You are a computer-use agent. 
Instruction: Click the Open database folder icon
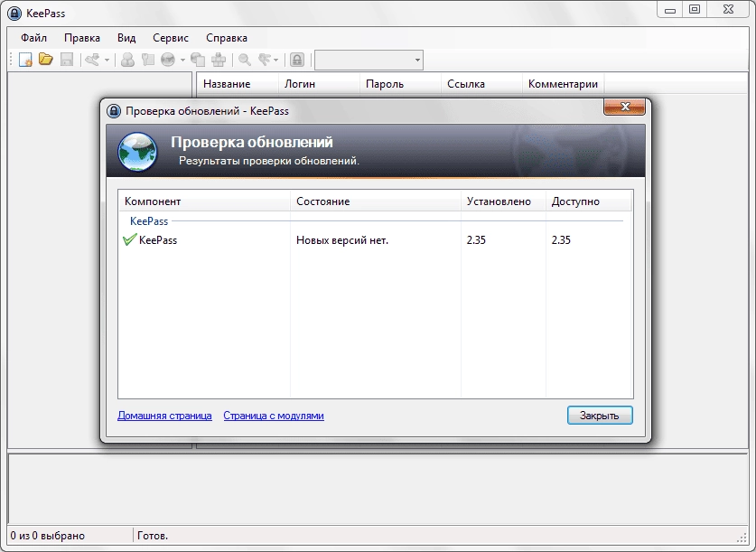coord(46,60)
